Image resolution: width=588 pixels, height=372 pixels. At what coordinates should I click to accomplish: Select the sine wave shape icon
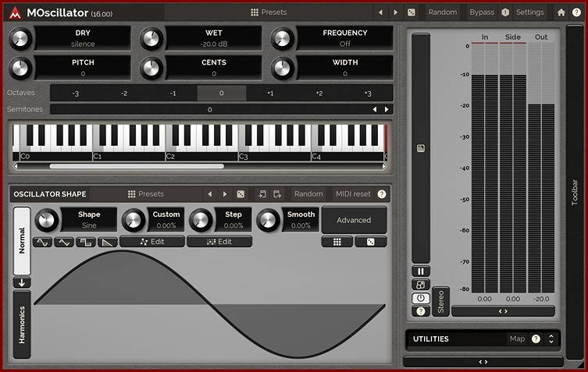(41, 242)
